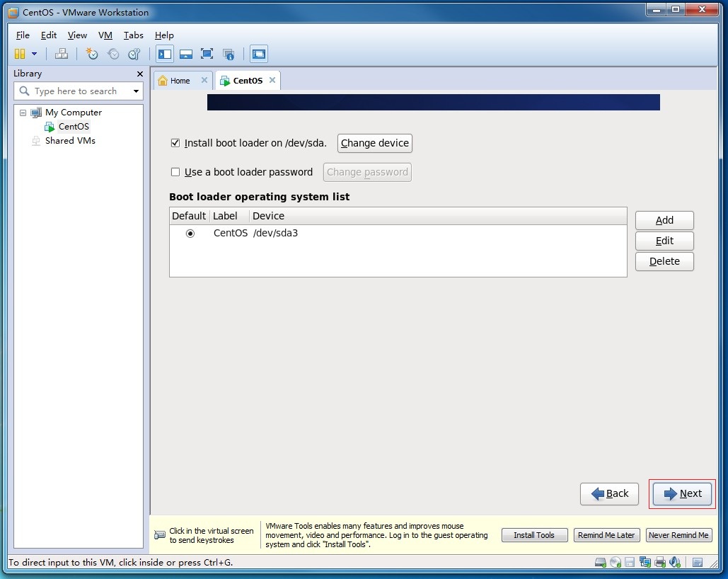728x579 pixels.
Task: Click the send Ctrl+Alt+Del toolbar icon
Action: (x=62, y=54)
